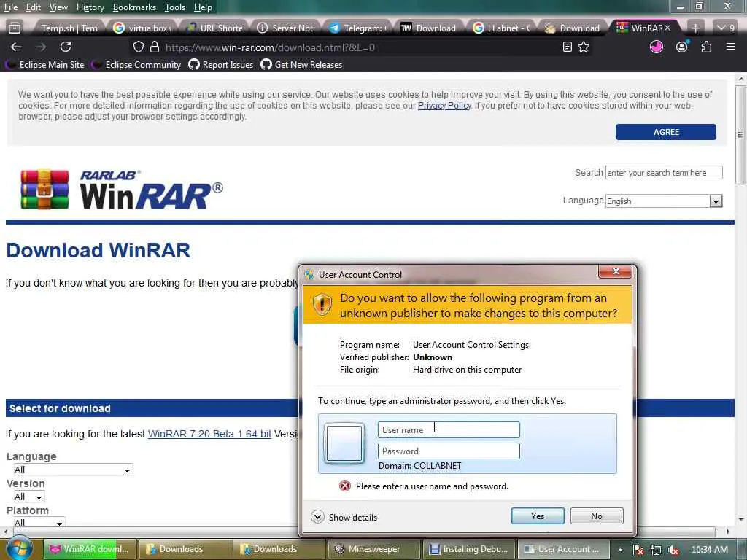Click Yes in User Account Control dialog

538,516
